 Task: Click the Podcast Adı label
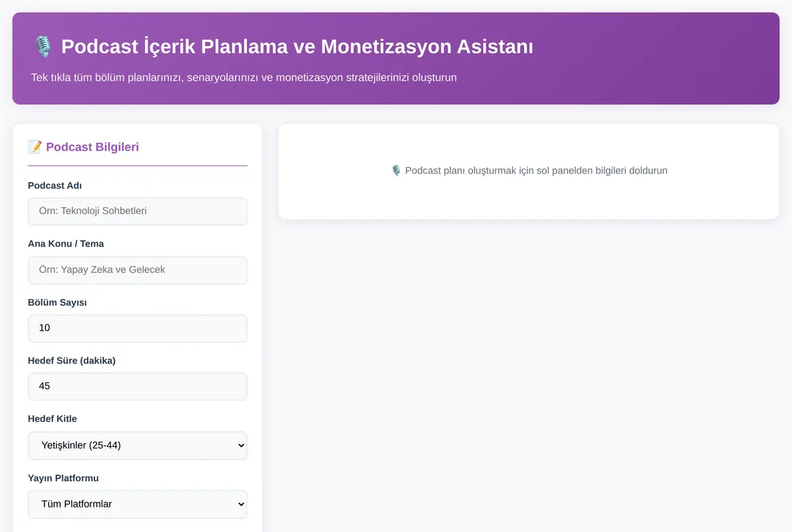click(55, 185)
